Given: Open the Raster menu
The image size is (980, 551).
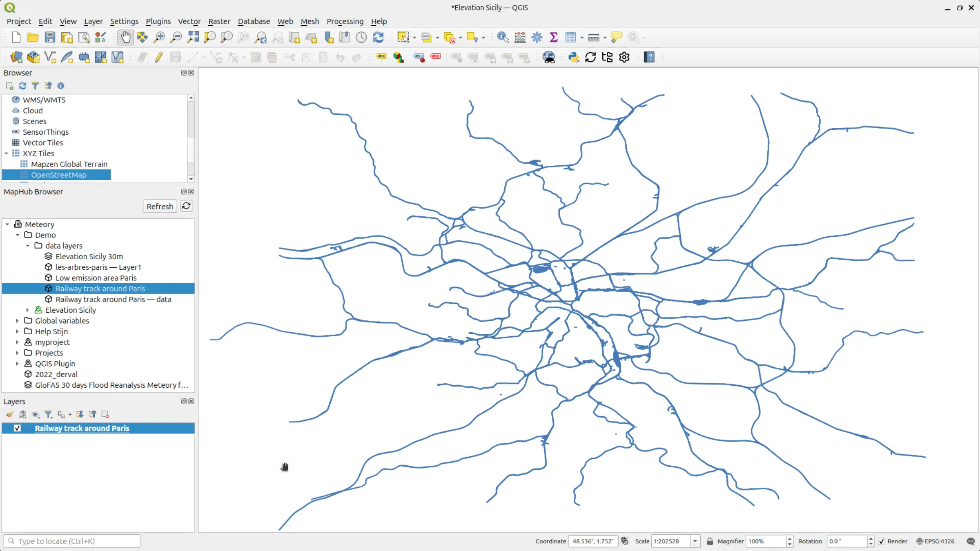Looking at the screenshot, I should [x=219, y=21].
